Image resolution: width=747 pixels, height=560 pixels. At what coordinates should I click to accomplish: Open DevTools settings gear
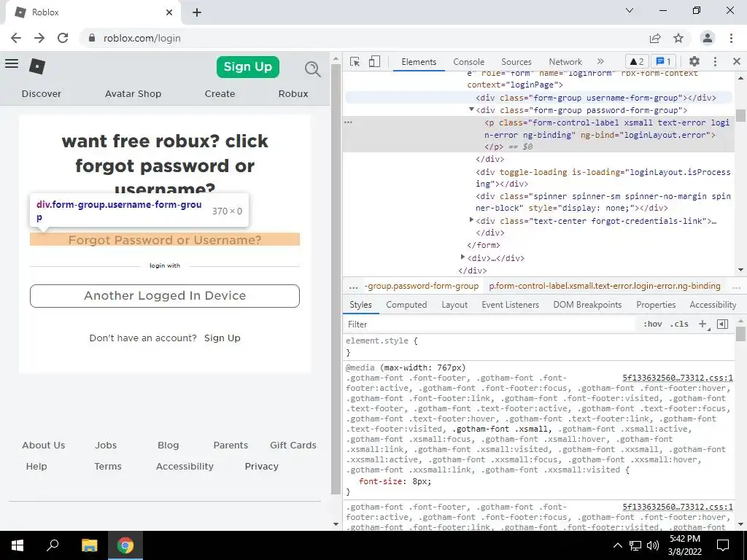coord(694,61)
